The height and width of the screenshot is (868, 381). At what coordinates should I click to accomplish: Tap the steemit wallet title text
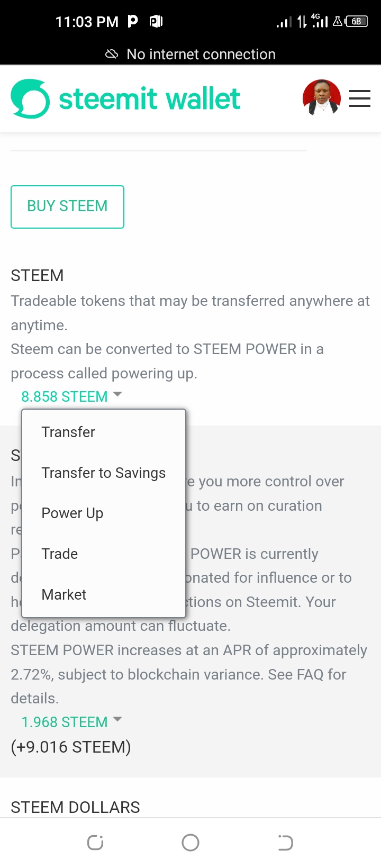click(x=149, y=99)
